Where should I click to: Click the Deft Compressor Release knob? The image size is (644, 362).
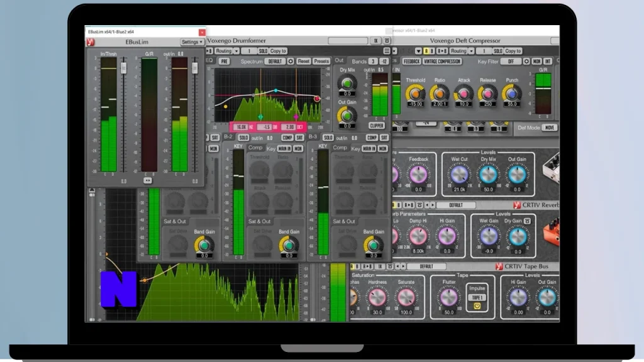click(x=487, y=94)
